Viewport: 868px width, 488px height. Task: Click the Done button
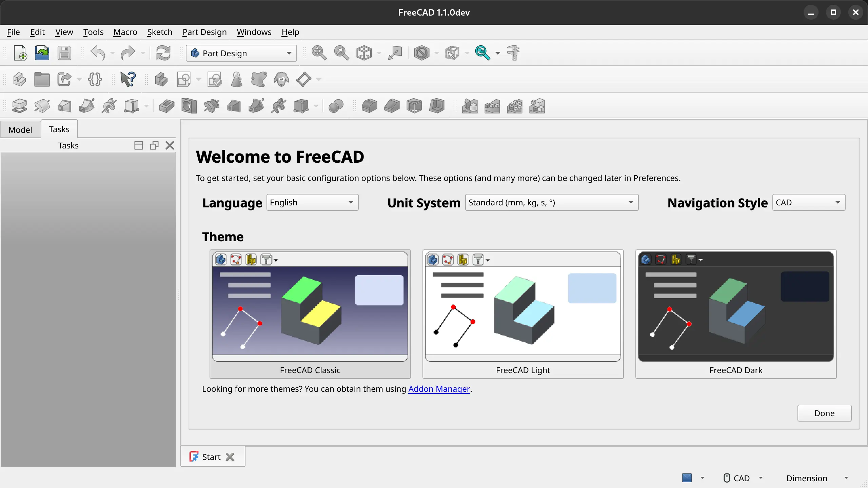coord(825,413)
